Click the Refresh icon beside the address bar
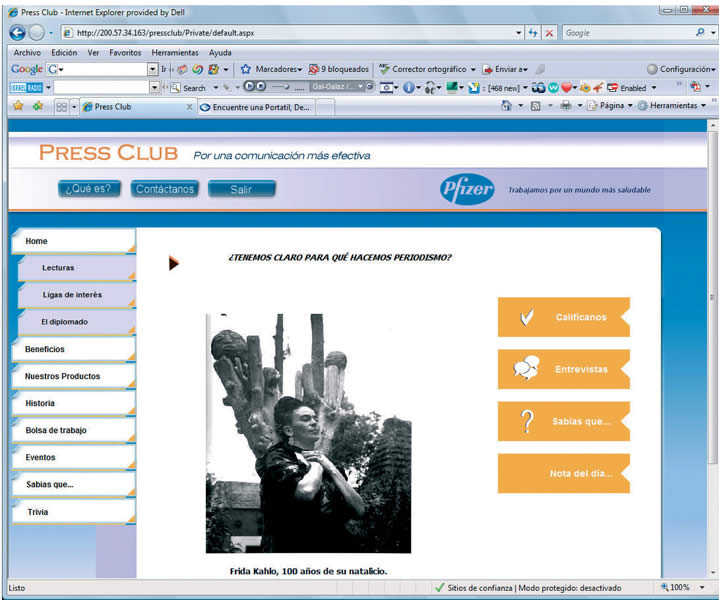Image resolution: width=719 pixels, height=600 pixels. point(533,33)
